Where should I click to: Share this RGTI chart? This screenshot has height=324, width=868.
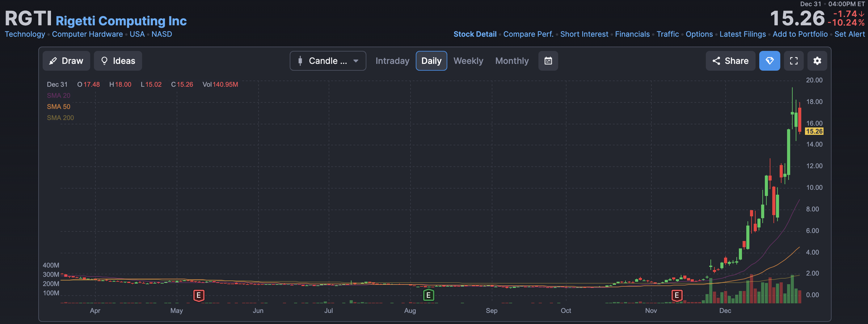[730, 61]
